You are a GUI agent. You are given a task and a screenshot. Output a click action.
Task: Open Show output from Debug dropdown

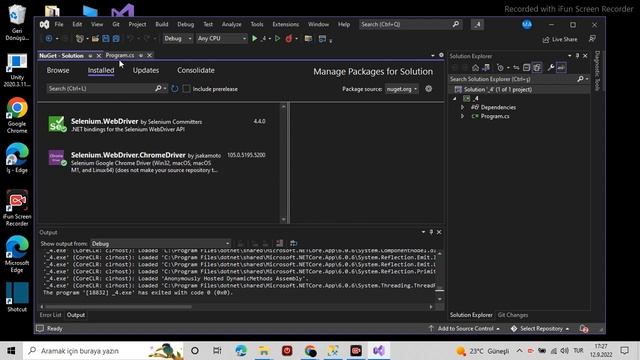160,244
